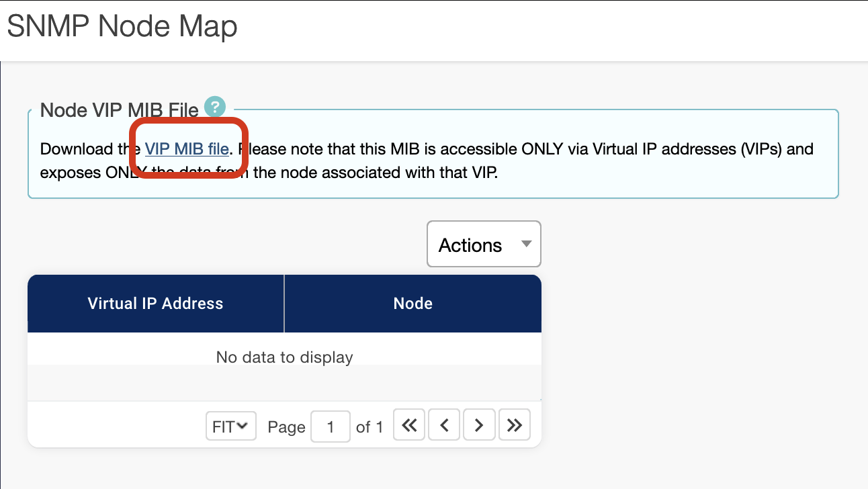This screenshot has width=868, height=489.
Task: Expand the FIT page size selector
Action: [x=230, y=426]
